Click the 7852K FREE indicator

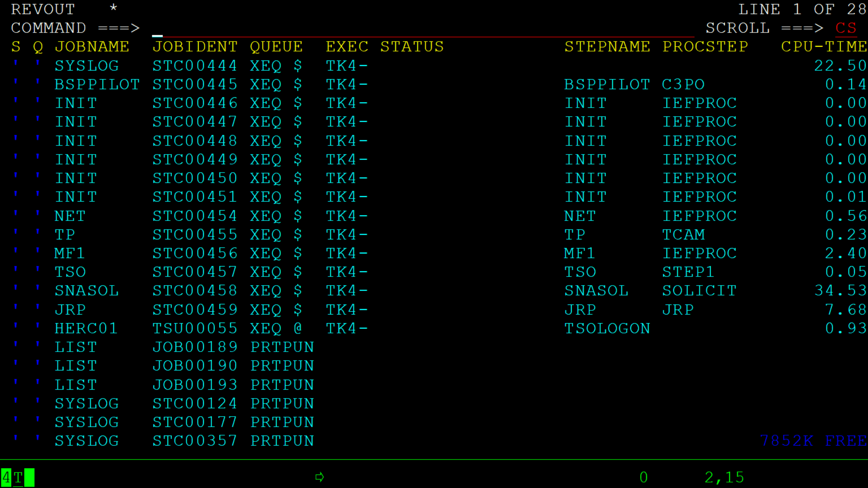(813, 441)
